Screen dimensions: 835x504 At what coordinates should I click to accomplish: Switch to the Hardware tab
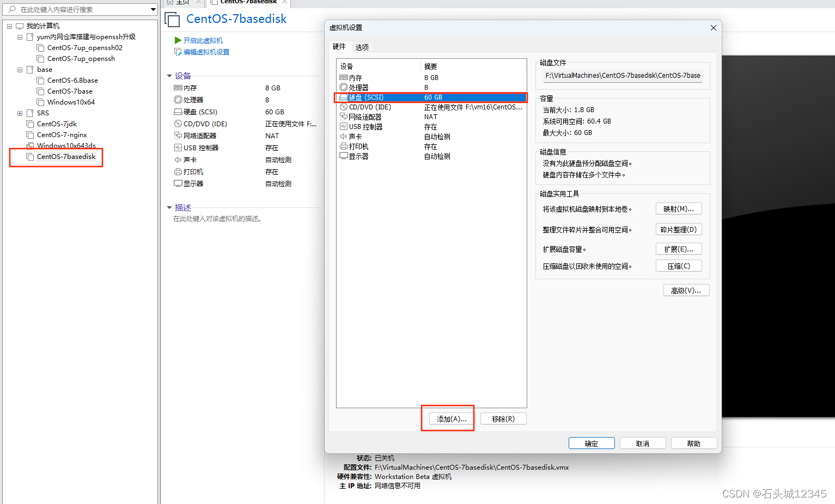(339, 47)
